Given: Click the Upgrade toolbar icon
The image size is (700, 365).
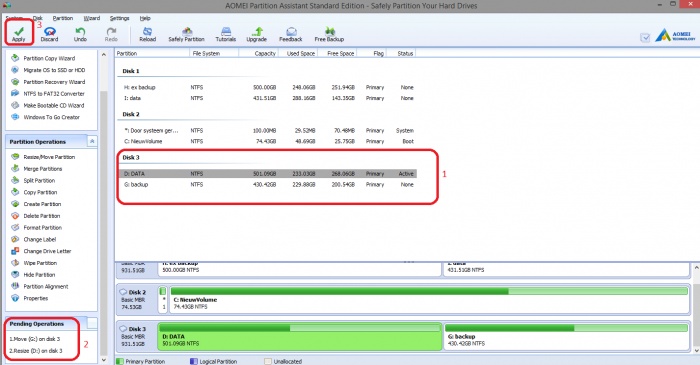Looking at the screenshot, I should coord(257,34).
